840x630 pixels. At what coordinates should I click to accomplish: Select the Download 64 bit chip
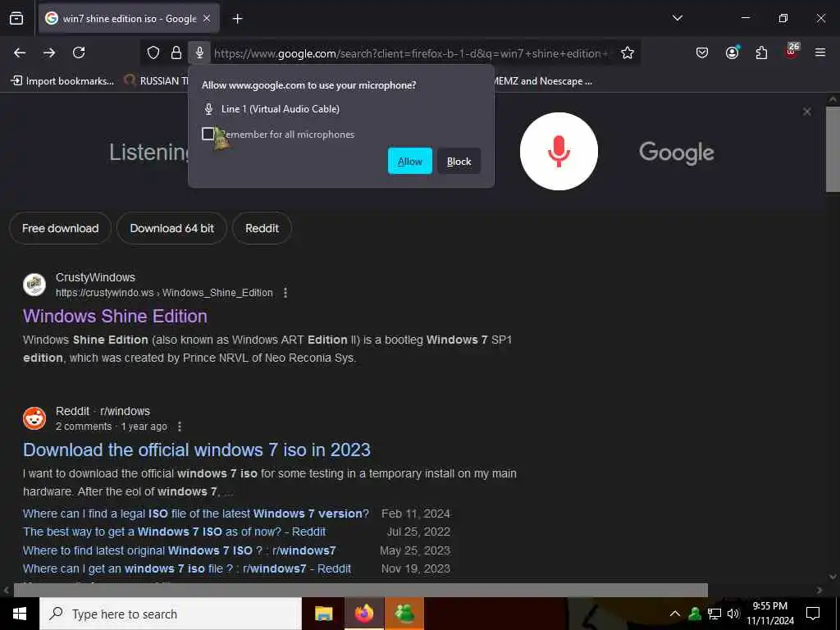click(172, 228)
